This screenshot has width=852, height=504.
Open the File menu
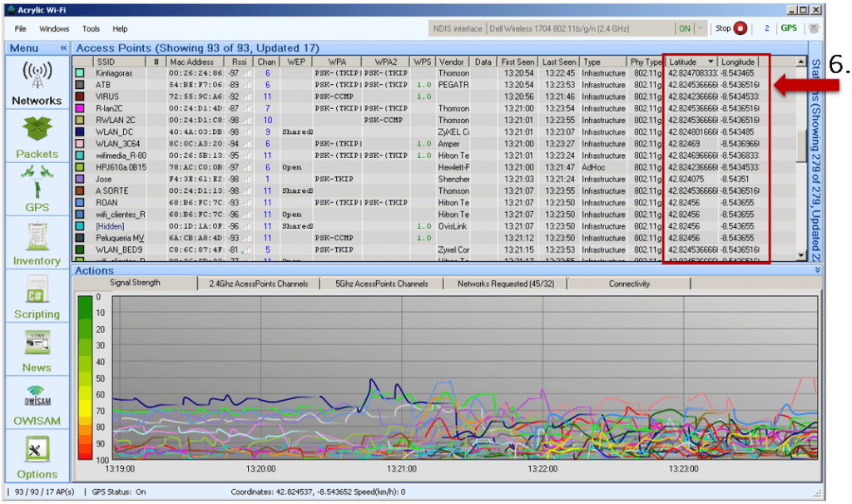(x=20, y=29)
